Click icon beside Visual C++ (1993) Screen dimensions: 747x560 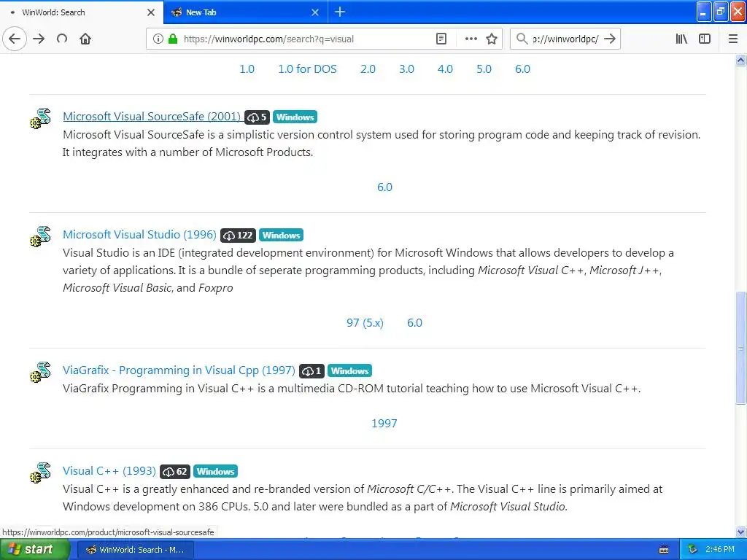click(x=41, y=472)
